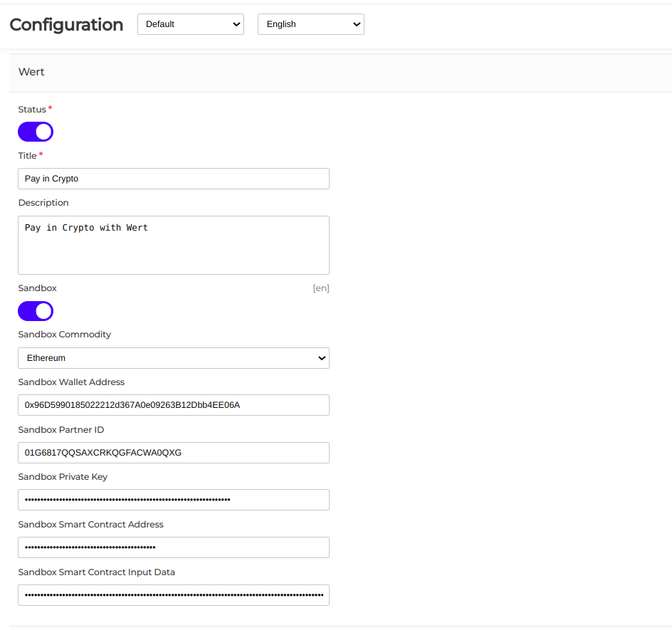Enable the Status toggle switch
672x630 pixels.
(x=35, y=131)
